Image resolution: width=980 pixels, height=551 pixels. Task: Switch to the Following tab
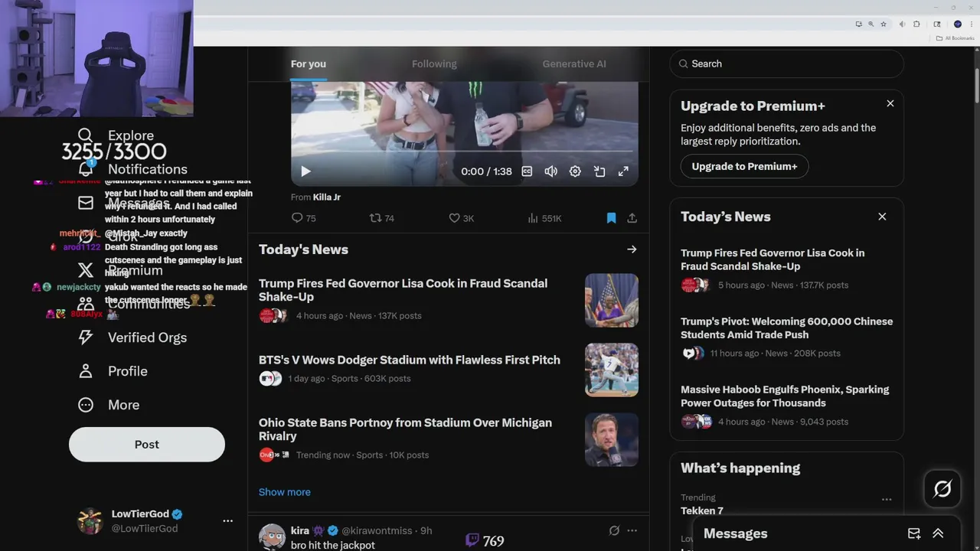[434, 64]
